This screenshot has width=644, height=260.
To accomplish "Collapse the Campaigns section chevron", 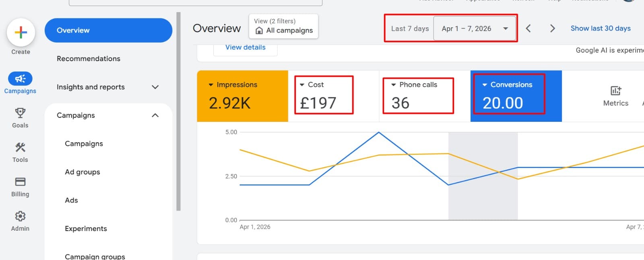I will click(x=155, y=115).
